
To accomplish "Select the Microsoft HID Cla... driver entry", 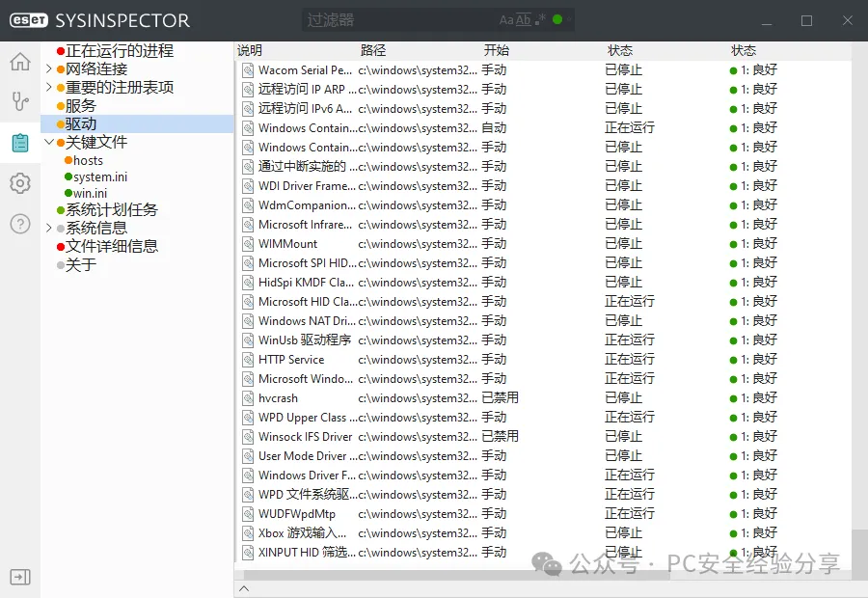I will pos(308,302).
